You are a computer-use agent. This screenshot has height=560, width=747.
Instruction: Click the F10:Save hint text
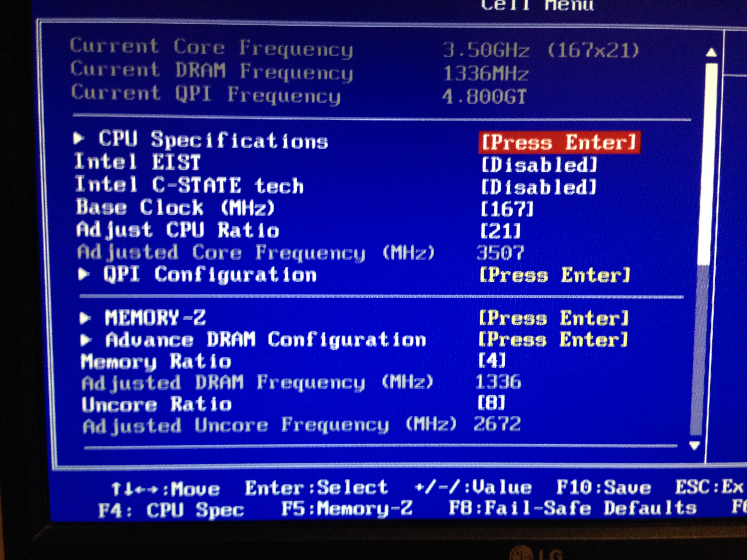(604, 488)
